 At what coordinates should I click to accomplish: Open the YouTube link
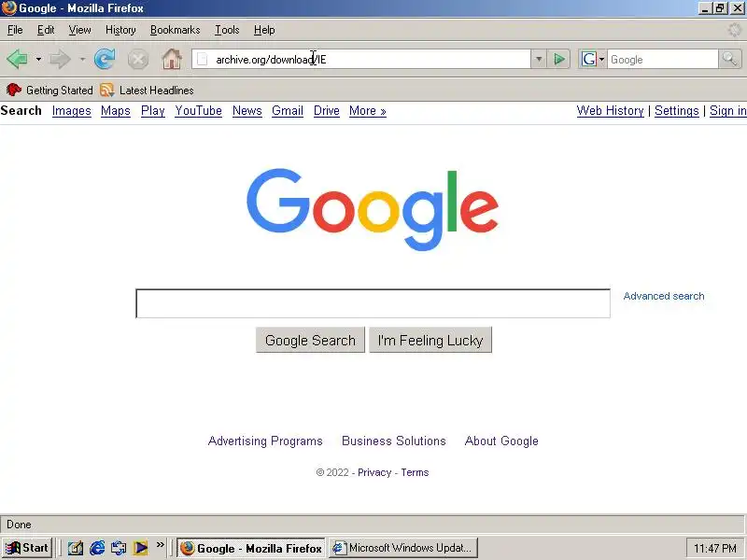click(198, 111)
